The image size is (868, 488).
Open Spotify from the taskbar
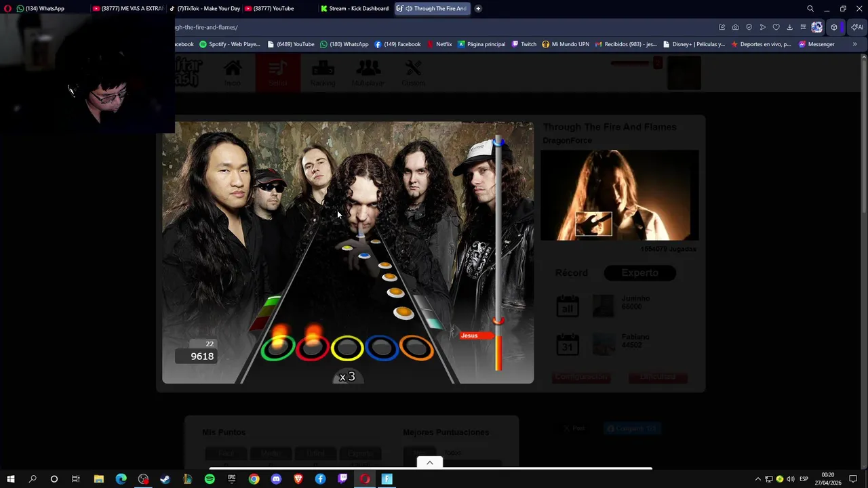[x=210, y=479]
